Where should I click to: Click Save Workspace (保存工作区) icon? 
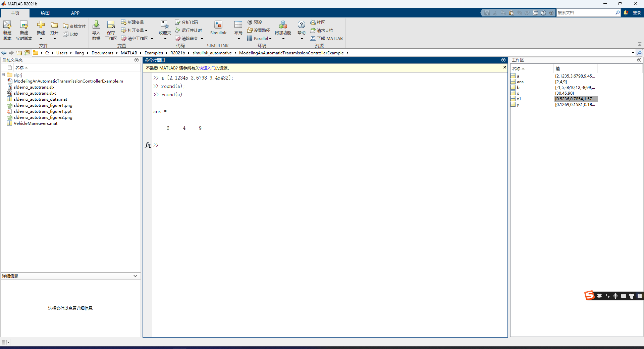coord(111,25)
